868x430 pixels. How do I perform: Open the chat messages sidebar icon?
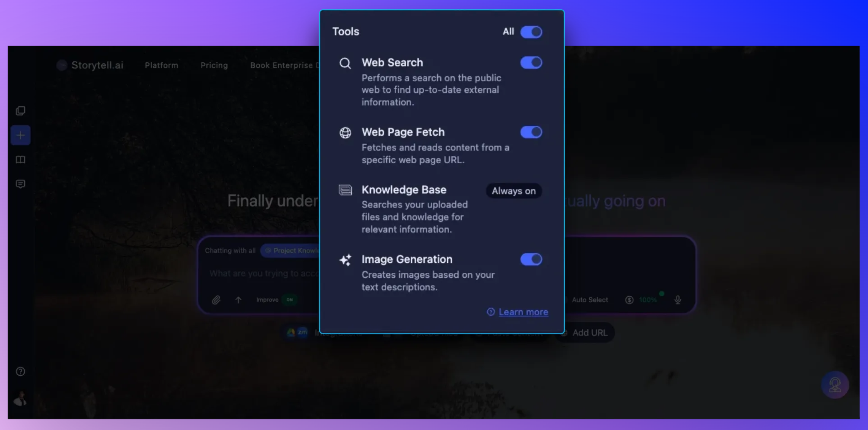21,184
